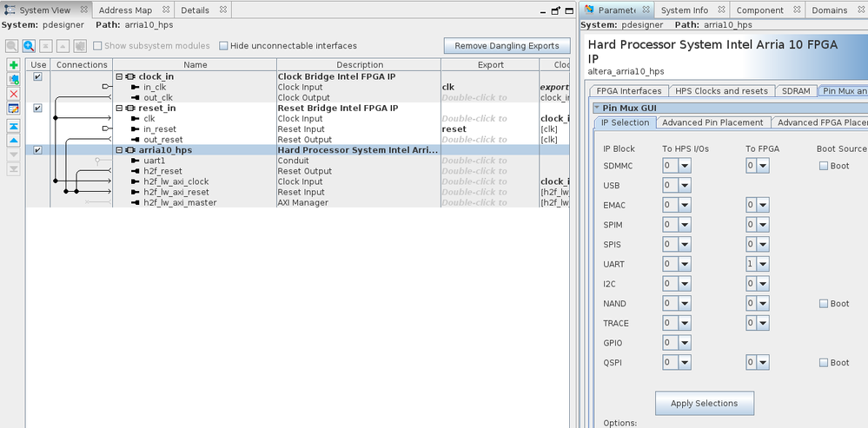The image size is (868, 428).
Task: Close the Address Map tab
Action: pyautogui.click(x=165, y=10)
